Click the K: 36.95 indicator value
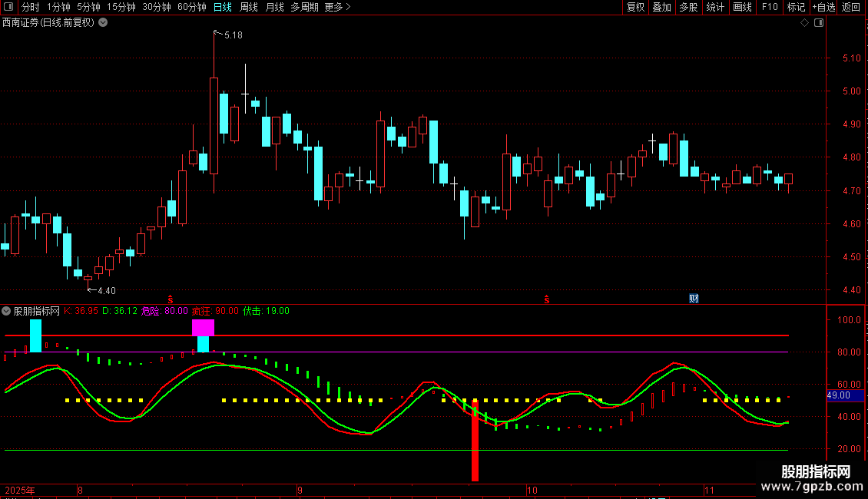This screenshot has height=499, width=868. click(81, 311)
